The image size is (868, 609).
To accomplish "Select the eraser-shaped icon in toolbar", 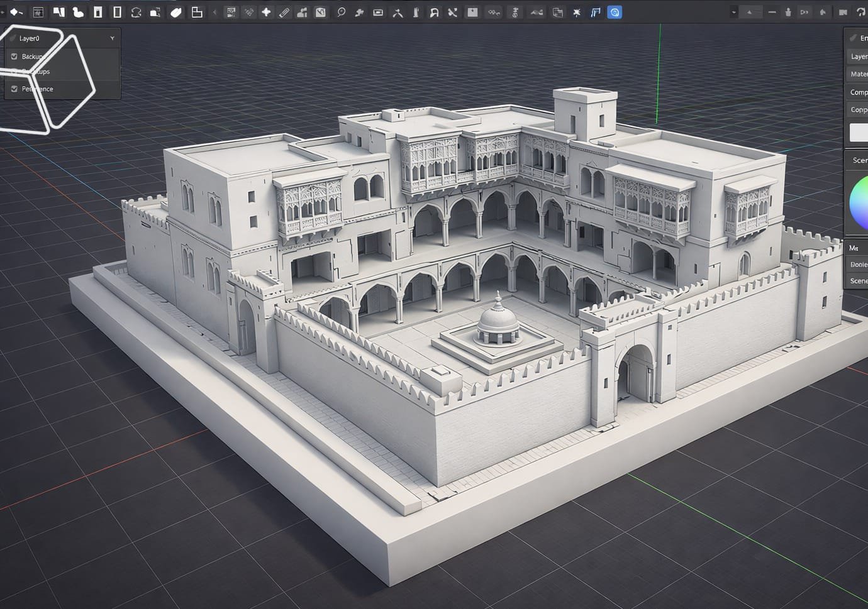I will click(176, 12).
